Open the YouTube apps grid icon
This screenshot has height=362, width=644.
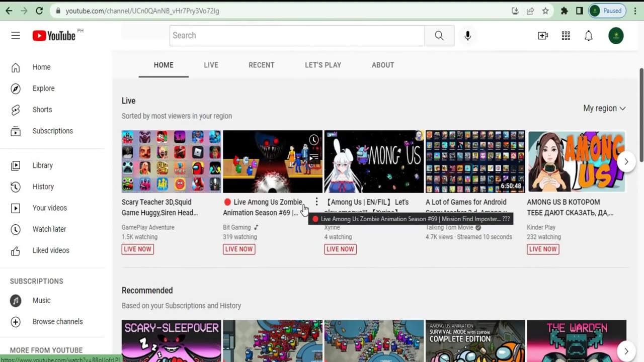click(x=566, y=36)
